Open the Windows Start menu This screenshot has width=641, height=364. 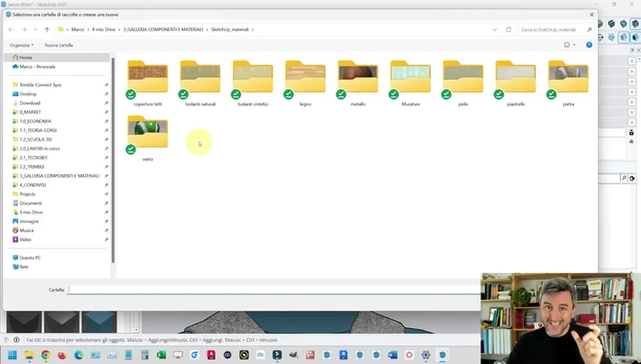[x=12, y=355]
